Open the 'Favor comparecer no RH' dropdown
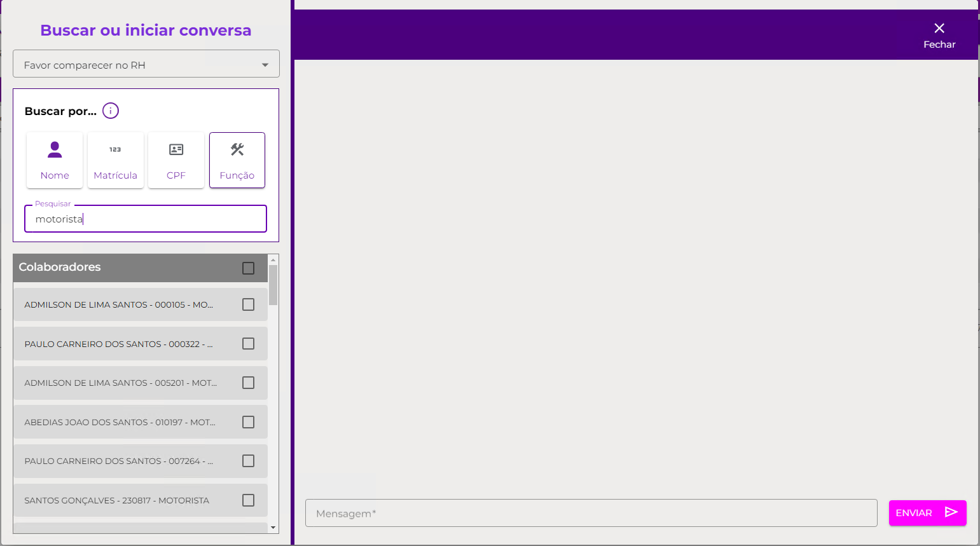This screenshot has width=980, height=546. (x=146, y=64)
